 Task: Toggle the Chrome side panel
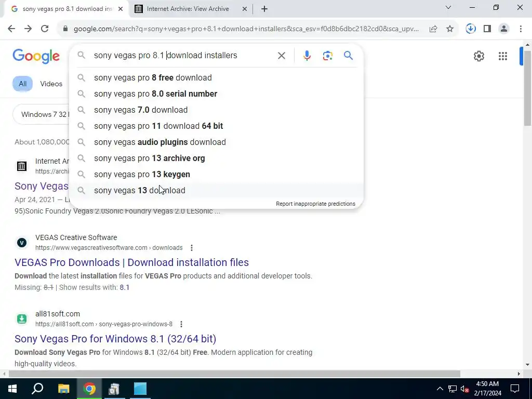click(x=487, y=29)
